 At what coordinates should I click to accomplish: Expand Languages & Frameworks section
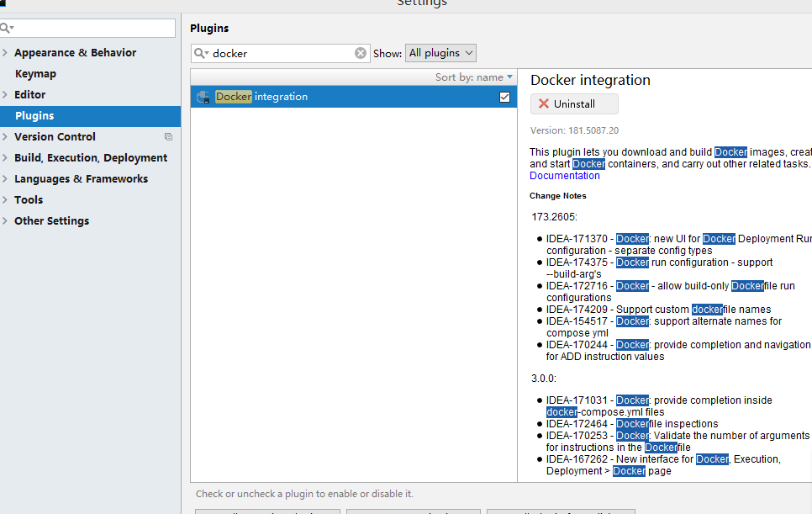pos(5,178)
